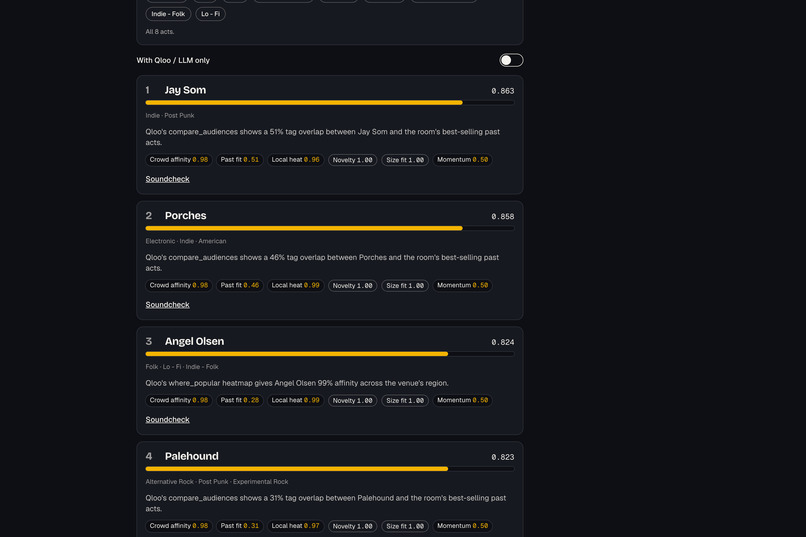
Task: Click Palehound Past fit 0.31 chip
Action: tap(240, 526)
